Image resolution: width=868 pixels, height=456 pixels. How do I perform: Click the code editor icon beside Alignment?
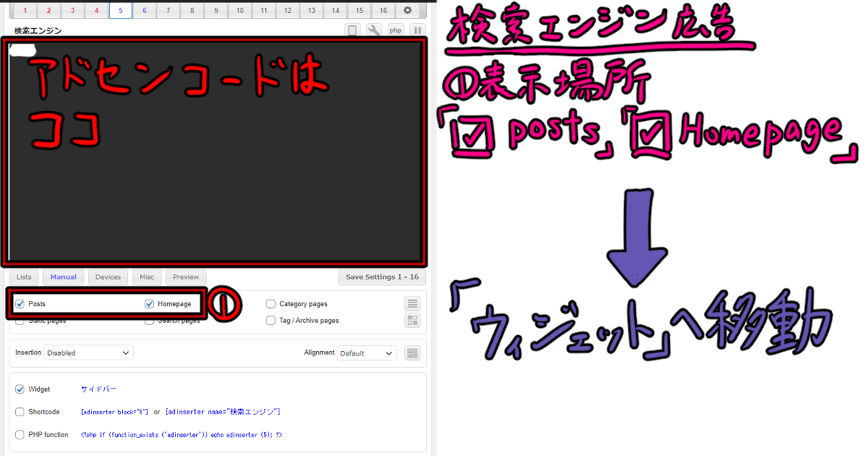[x=412, y=352]
